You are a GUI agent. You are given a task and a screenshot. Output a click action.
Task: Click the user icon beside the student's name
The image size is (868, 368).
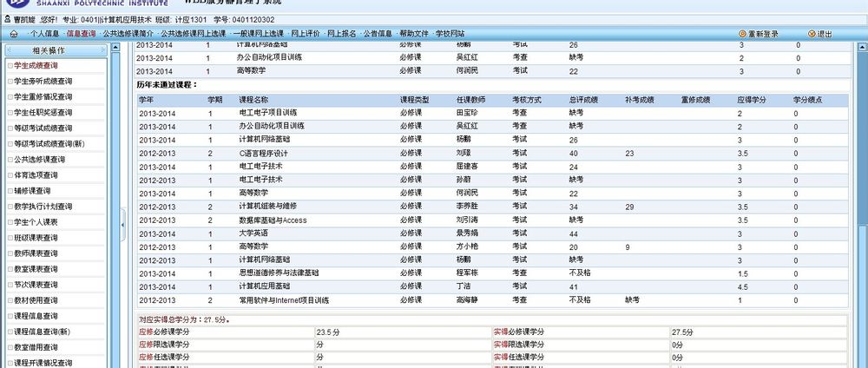[7, 19]
